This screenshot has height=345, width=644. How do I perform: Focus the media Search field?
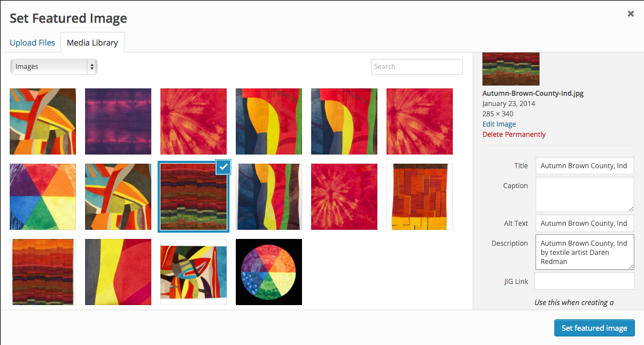(417, 67)
